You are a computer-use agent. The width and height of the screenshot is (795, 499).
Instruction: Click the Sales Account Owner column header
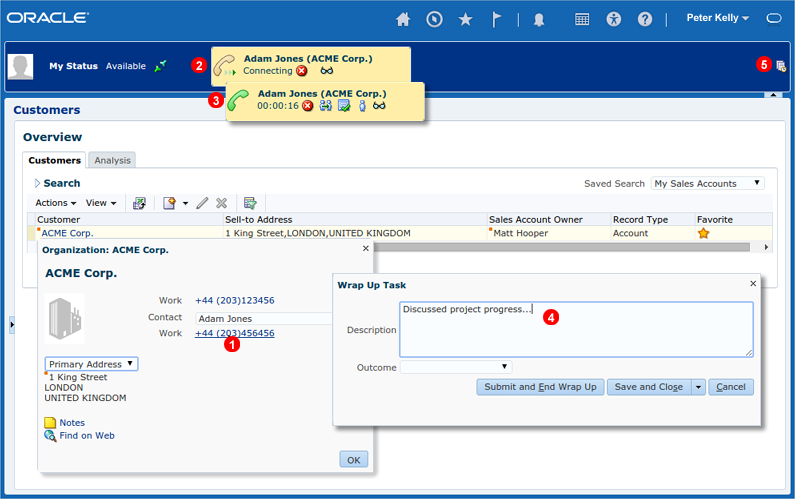[x=549, y=219]
